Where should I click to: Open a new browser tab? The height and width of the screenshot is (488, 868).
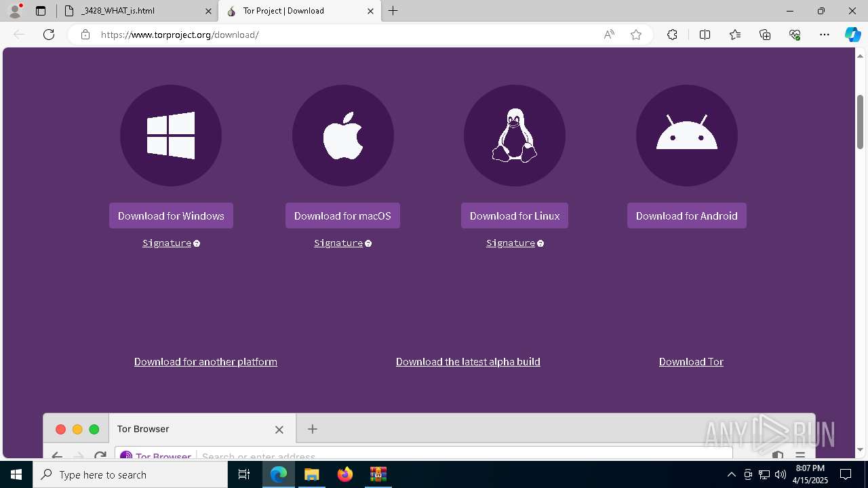click(393, 11)
